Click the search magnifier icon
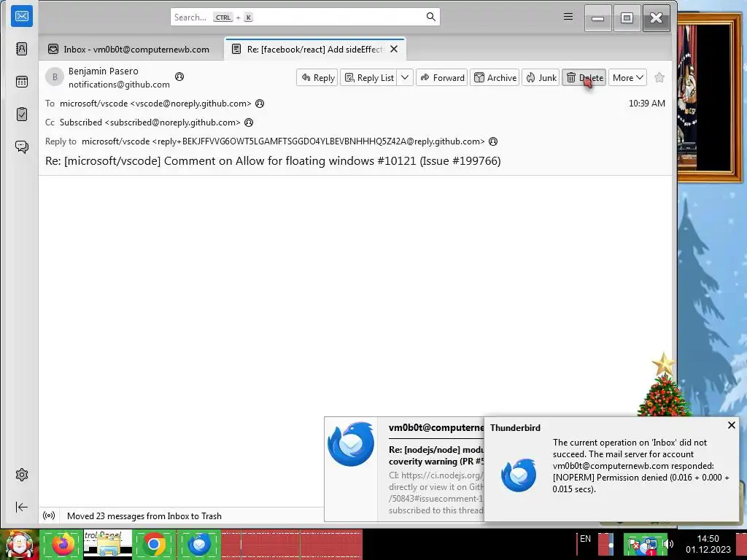747x560 pixels. pyautogui.click(x=430, y=17)
